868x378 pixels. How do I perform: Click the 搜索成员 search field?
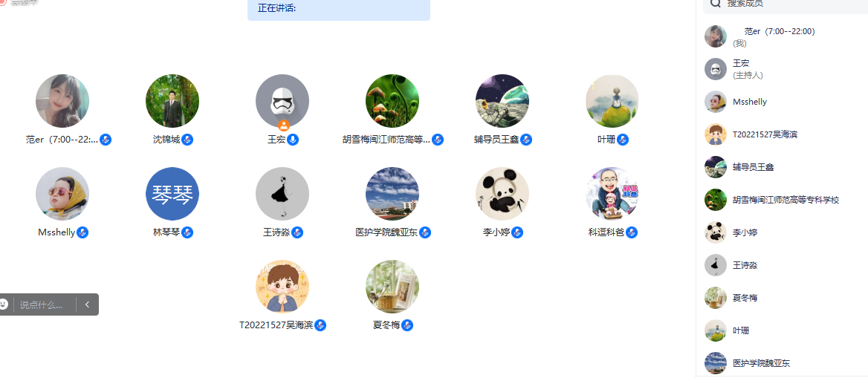786,4
